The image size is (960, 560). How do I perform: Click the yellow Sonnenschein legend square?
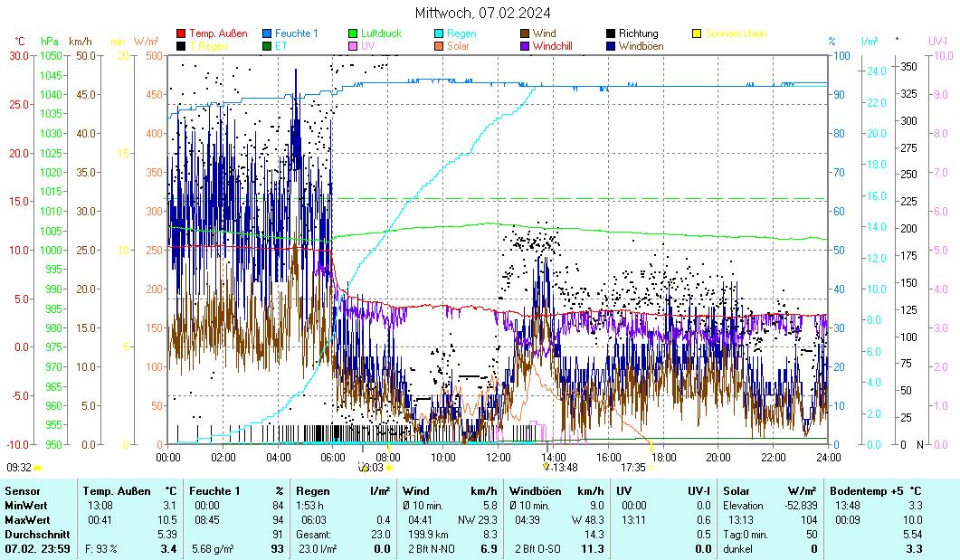coord(697,33)
